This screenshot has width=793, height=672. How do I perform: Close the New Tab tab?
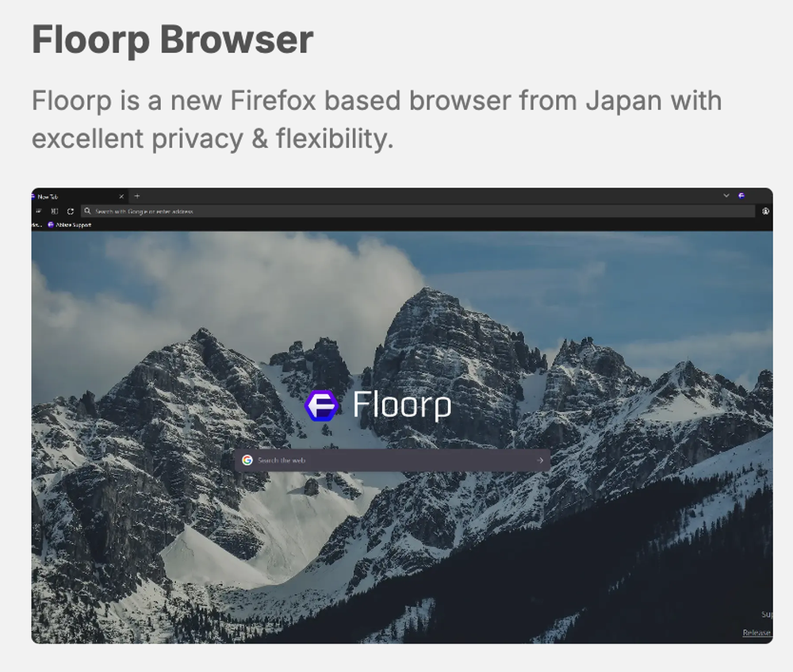[121, 196]
